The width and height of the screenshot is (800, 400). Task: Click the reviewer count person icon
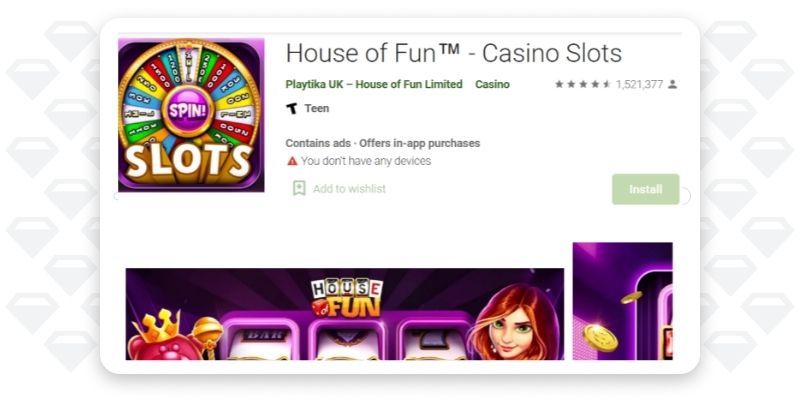(x=672, y=84)
